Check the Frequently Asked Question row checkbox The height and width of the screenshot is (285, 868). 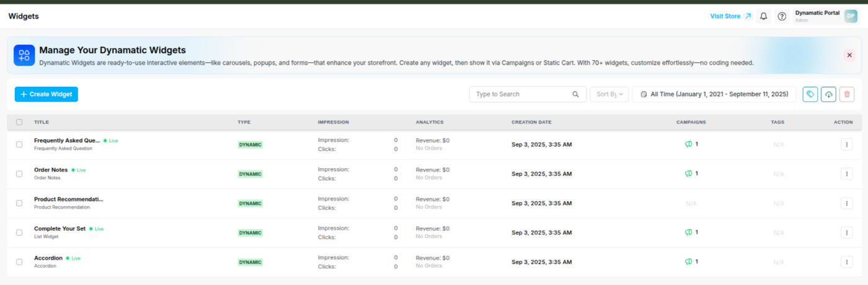pos(19,144)
